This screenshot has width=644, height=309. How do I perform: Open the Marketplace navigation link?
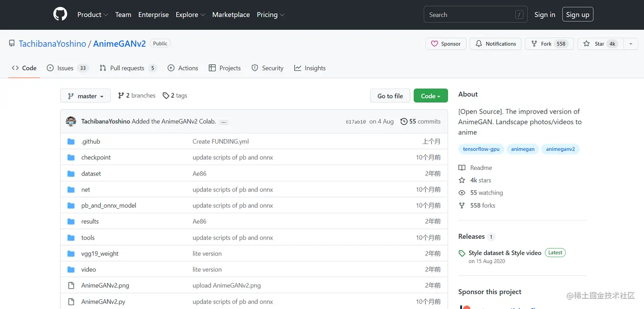click(231, 14)
